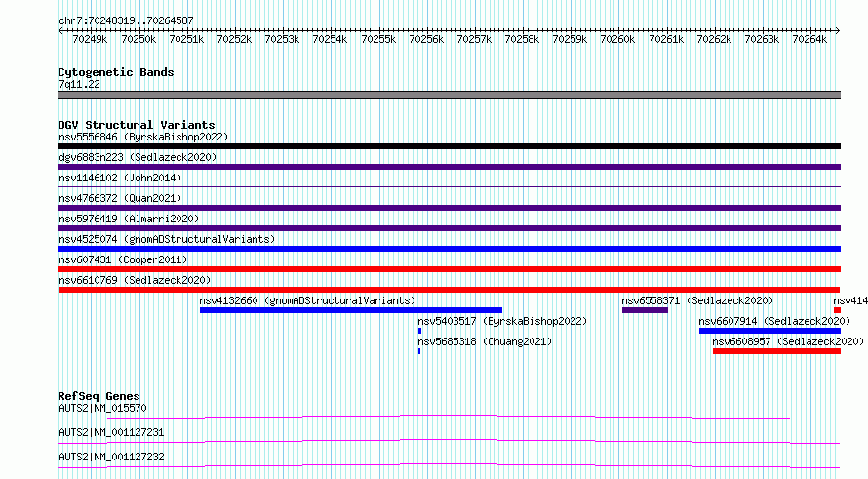868x479 pixels.
Task: Click the small red nsv414 variant block
Action: pos(837,310)
